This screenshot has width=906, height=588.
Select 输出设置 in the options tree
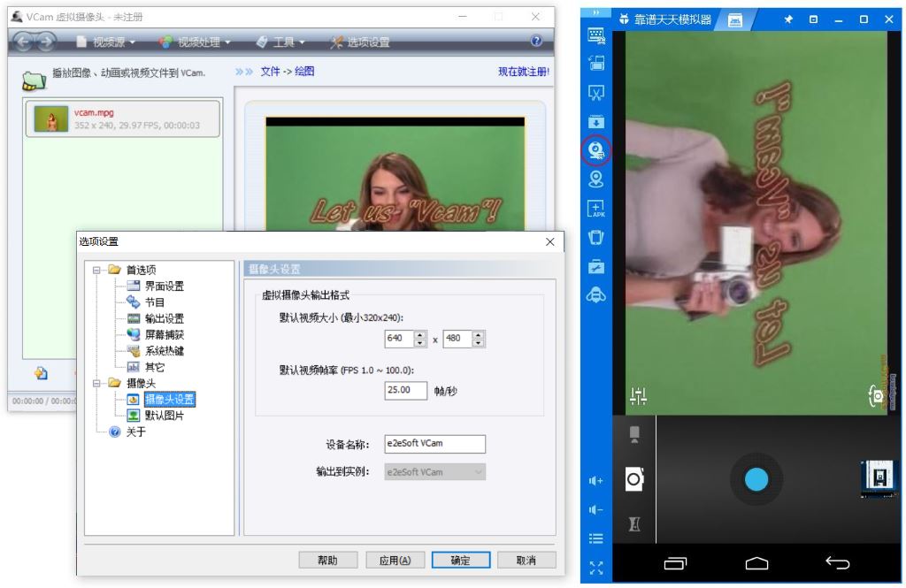point(164,319)
